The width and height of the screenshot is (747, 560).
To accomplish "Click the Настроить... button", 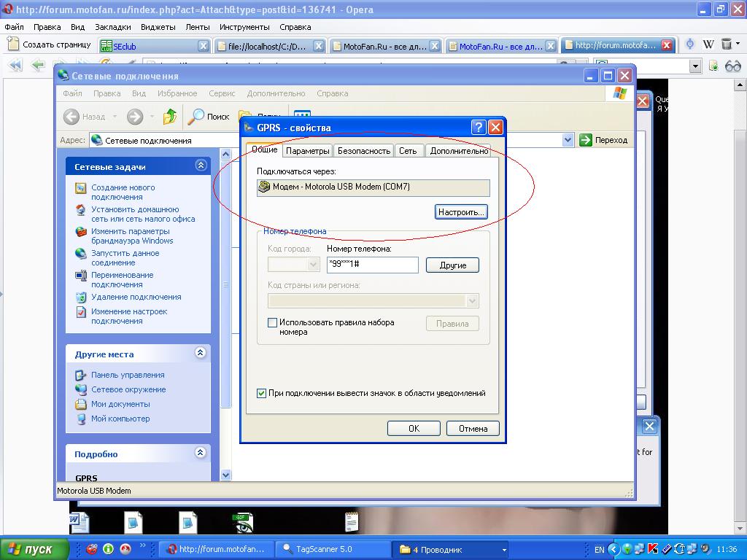I will click(x=461, y=212).
